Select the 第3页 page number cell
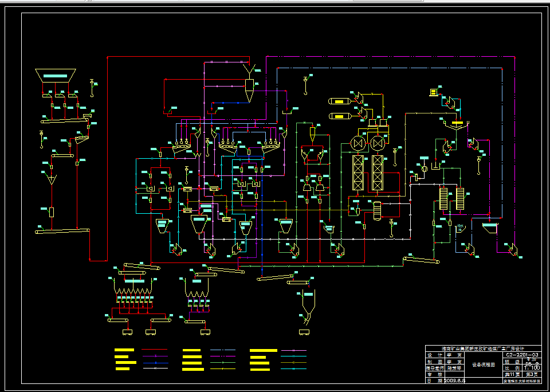The width and height of the screenshot is (550, 392). [x=532, y=374]
